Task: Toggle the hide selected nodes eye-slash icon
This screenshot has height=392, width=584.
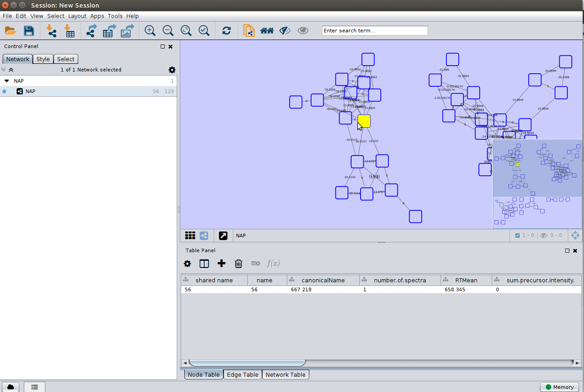Action: [x=285, y=31]
